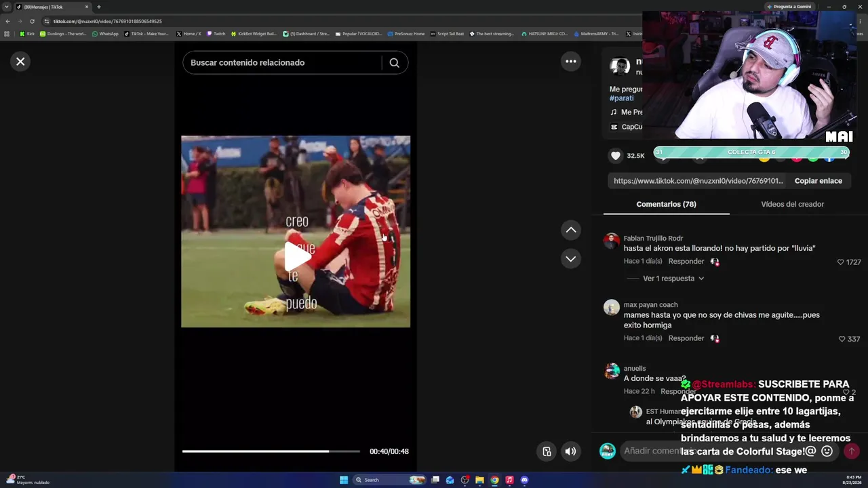Like max payan coach's comment

[x=842, y=339]
